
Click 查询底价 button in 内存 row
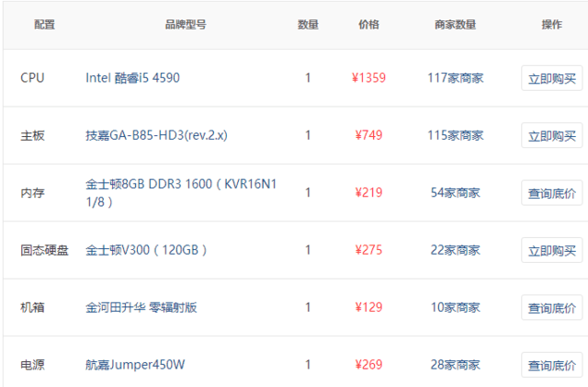pos(551,193)
